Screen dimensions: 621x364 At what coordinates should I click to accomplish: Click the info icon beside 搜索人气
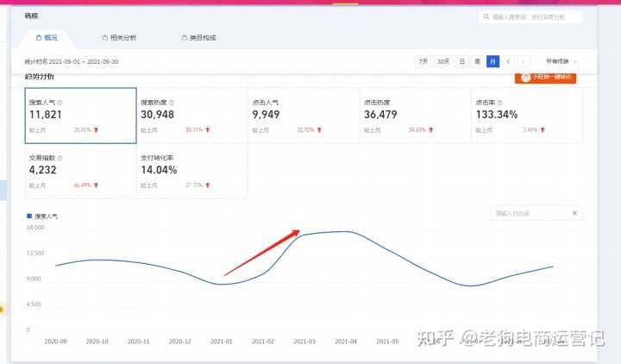[60, 103]
